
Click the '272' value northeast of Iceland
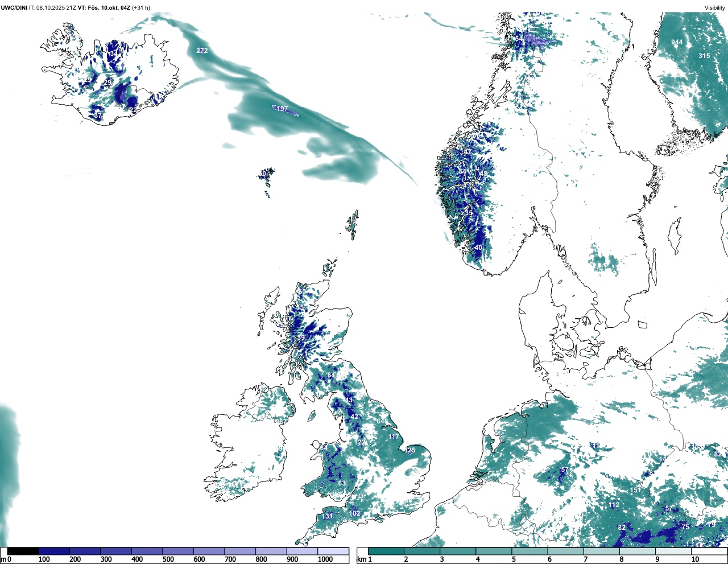202,51
